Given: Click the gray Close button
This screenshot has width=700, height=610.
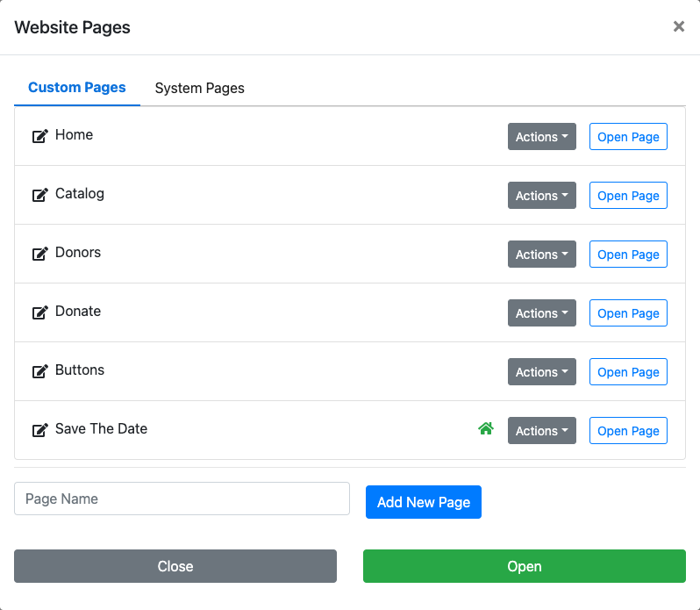Looking at the screenshot, I should click(175, 566).
